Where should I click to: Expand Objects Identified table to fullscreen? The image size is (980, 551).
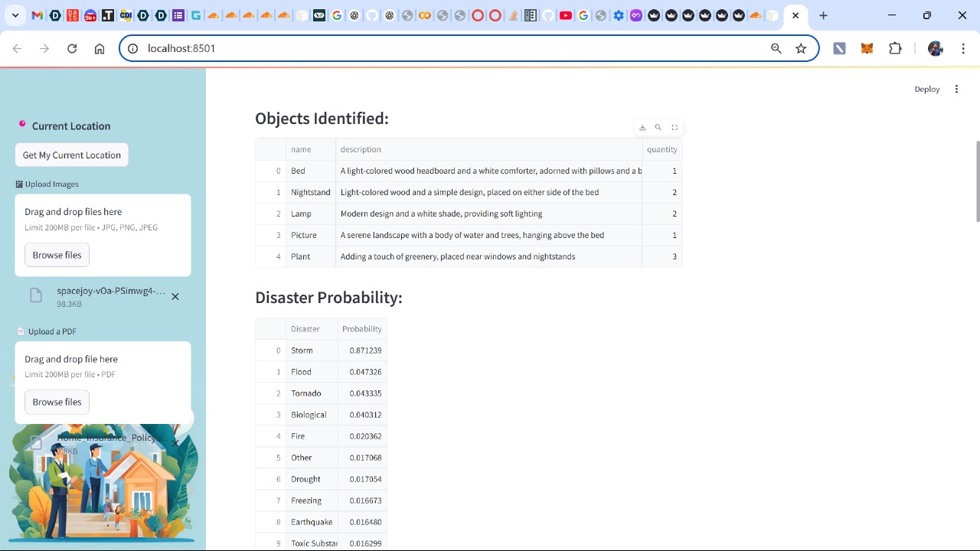675,128
